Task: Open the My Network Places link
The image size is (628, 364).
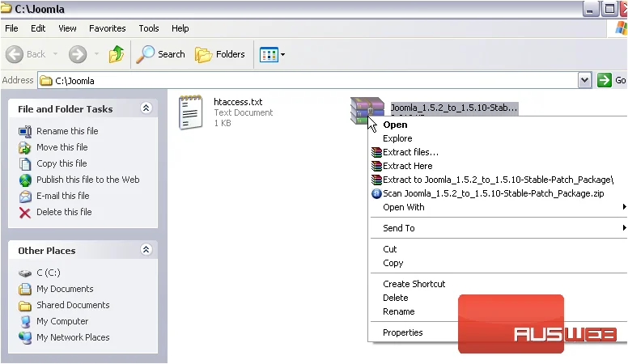Action: pyautogui.click(x=73, y=337)
